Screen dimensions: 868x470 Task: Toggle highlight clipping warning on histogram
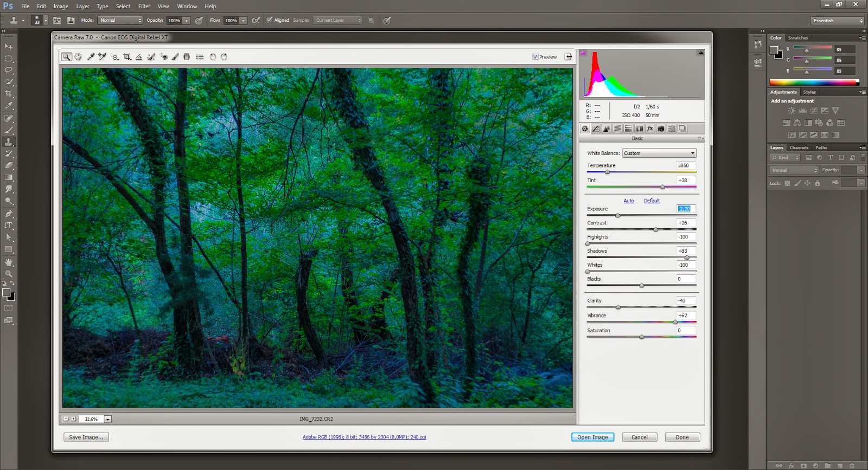point(700,53)
